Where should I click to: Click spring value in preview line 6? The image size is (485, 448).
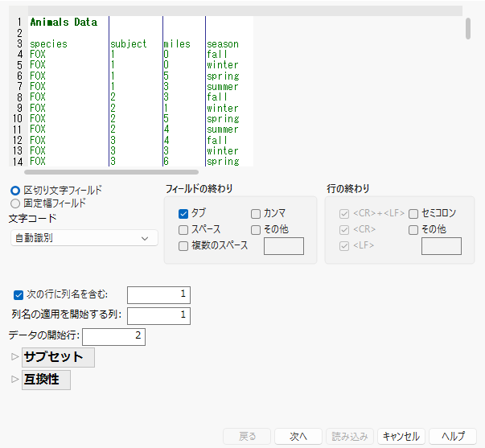point(223,76)
